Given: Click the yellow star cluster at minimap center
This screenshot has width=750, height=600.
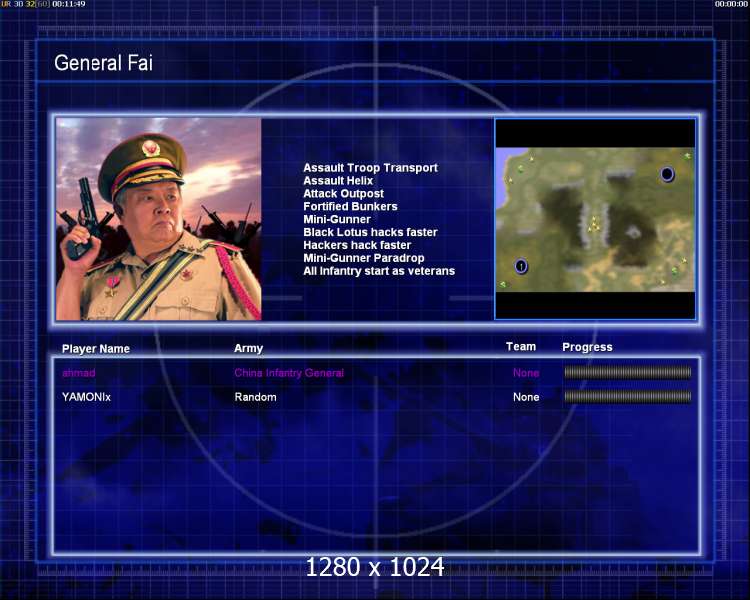Looking at the screenshot, I should (594, 224).
